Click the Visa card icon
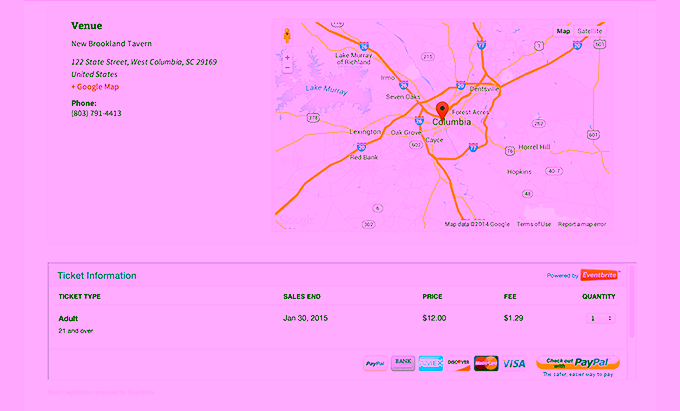680x411 pixels. (x=514, y=363)
